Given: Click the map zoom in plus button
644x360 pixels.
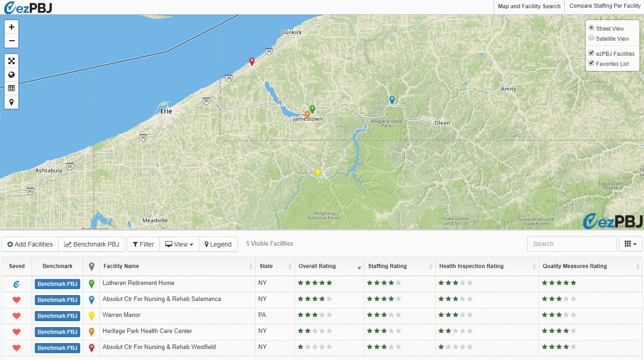Looking at the screenshot, I should (11, 27).
